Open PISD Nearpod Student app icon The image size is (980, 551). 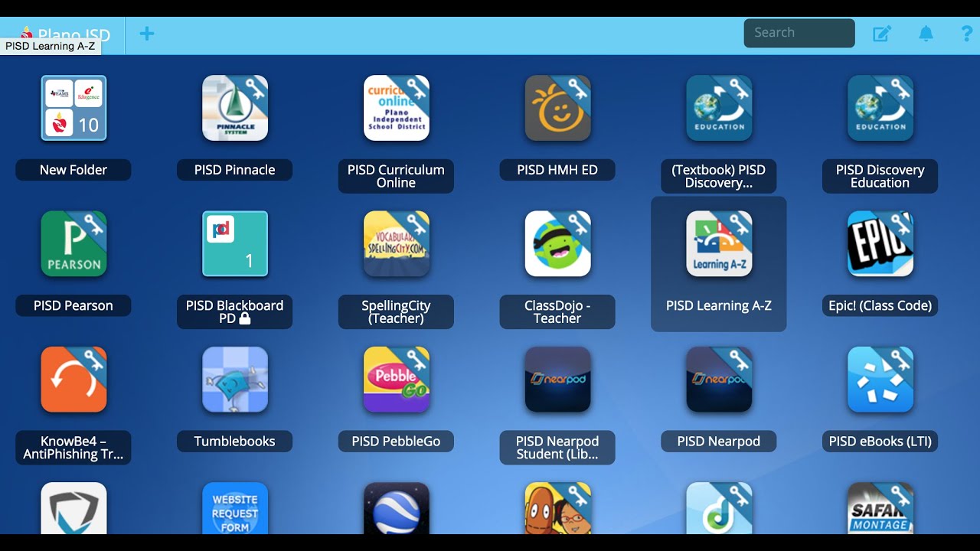pos(557,380)
